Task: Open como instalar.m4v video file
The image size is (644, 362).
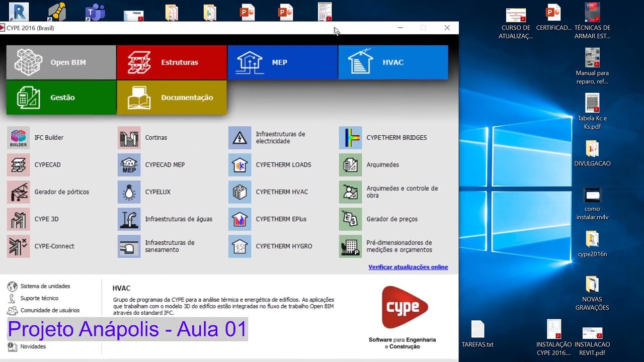Action: pyautogui.click(x=592, y=204)
